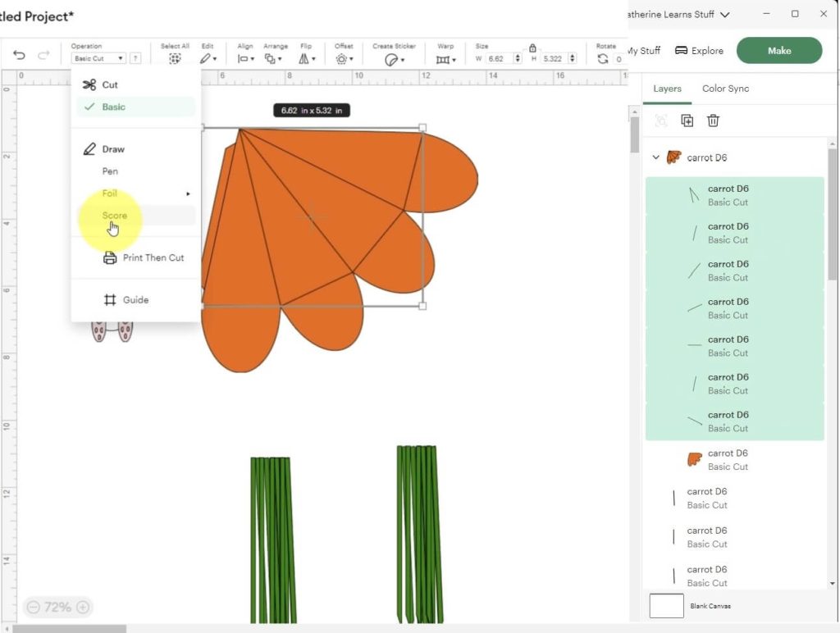Click the right green carrot-top strips
The image size is (840, 633).
coord(419,534)
